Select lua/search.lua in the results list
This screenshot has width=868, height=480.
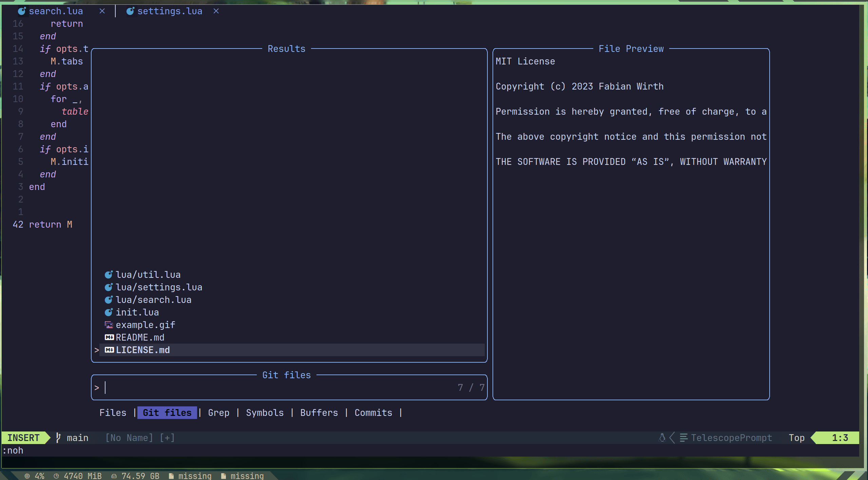pos(153,300)
